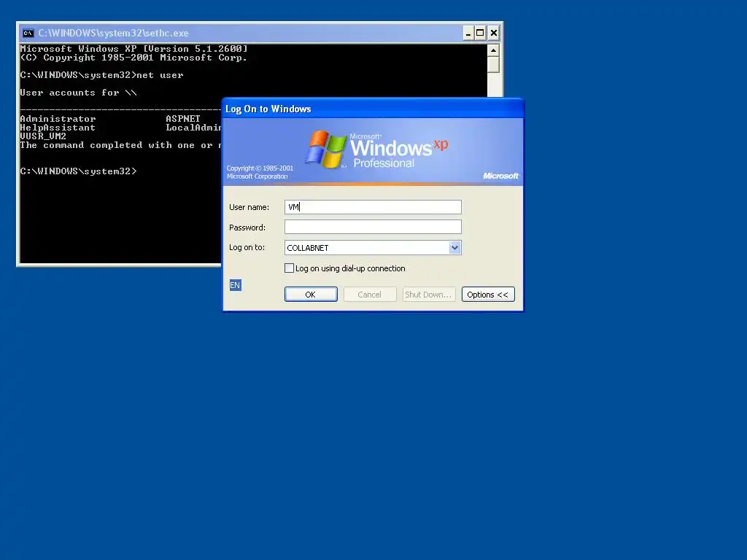Click the Administrator account text
The height and width of the screenshot is (560, 747).
click(58, 119)
